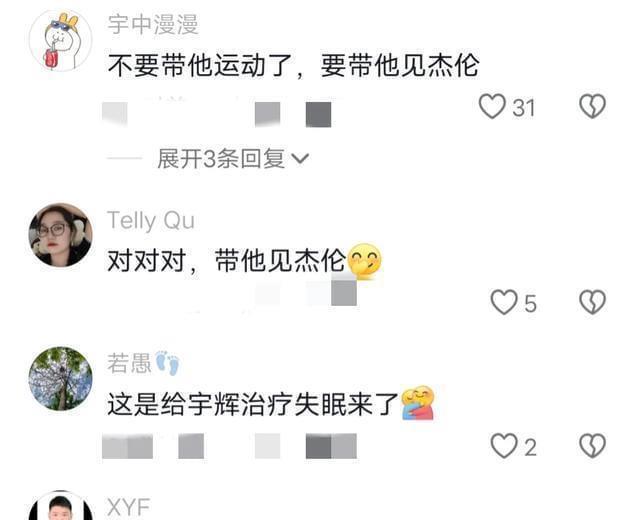
Task: Like the comment by 宇中漫漫
Action: point(492,107)
